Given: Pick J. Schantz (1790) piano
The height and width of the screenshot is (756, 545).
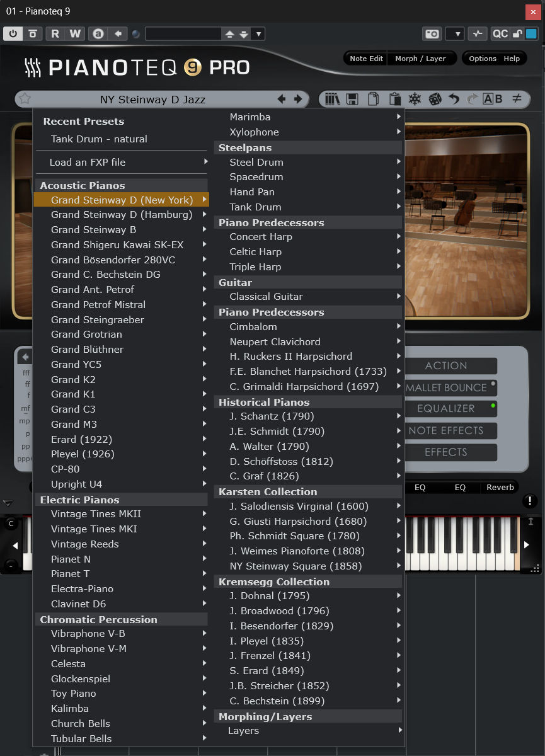Looking at the screenshot, I should pyautogui.click(x=308, y=416).
